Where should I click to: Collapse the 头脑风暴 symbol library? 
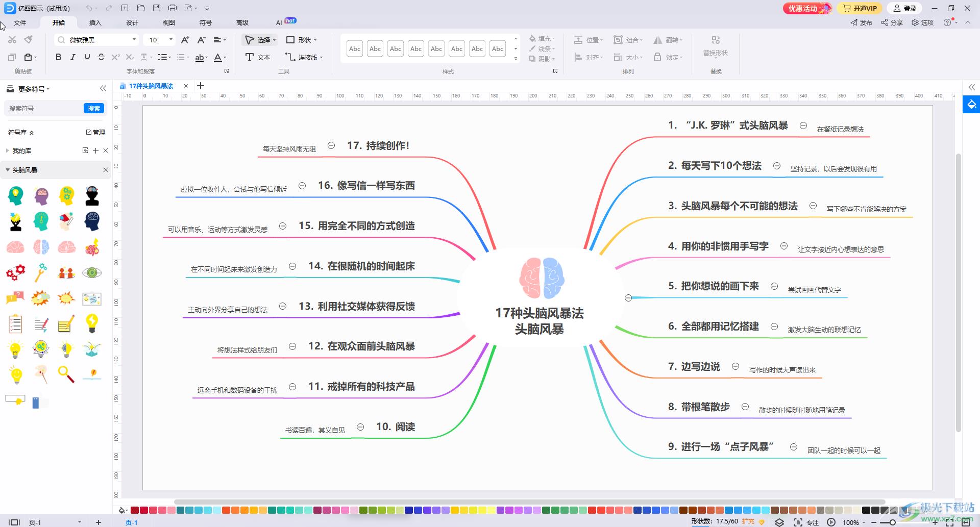click(8, 170)
